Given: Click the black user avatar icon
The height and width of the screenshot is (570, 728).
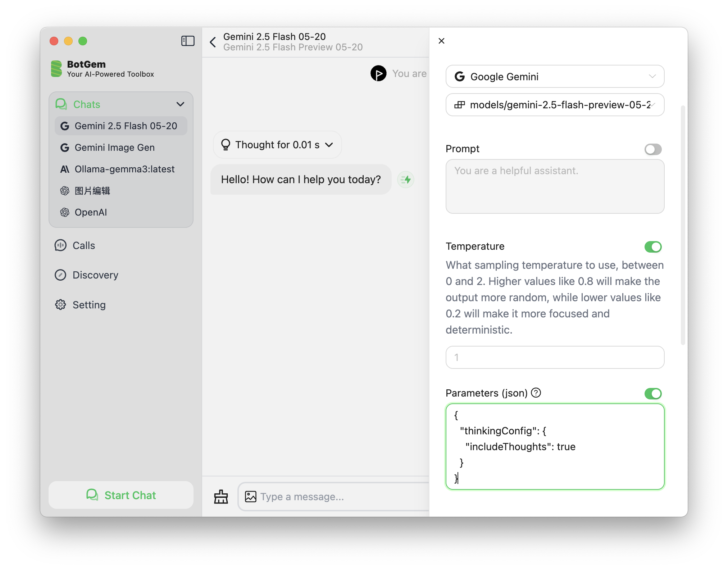Looking at the screenshot, I should (x=378, y=73).
